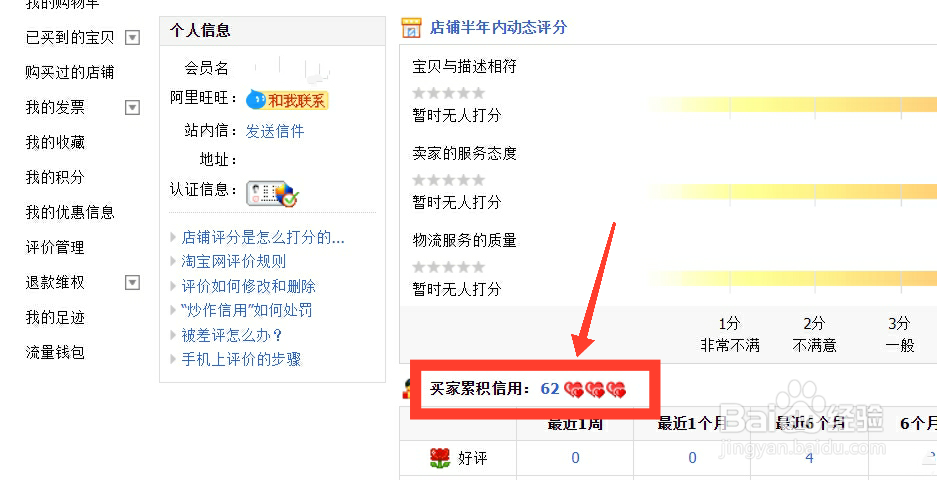The height and width of the screenshot is (480, 937).
Task: Click the 和我联系 Aliwangwang chat icon
Action: pyautogui.click(x=287, y=100)
